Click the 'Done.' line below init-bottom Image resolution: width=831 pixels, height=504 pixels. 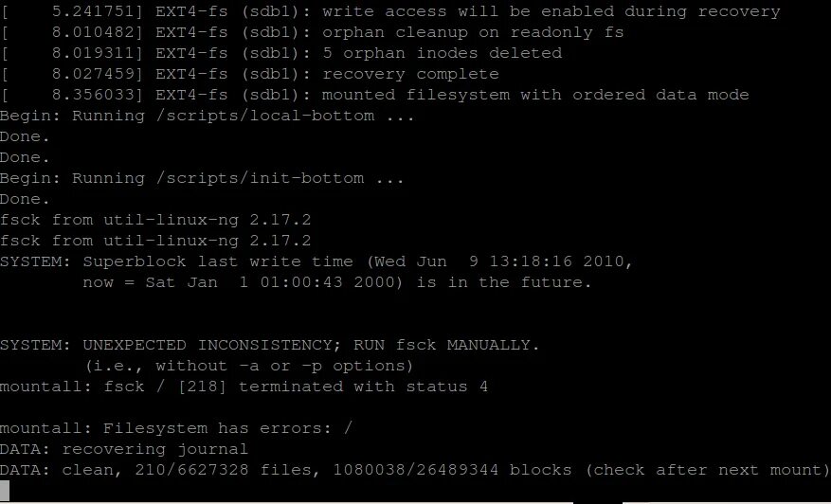(x=25, y=199)
